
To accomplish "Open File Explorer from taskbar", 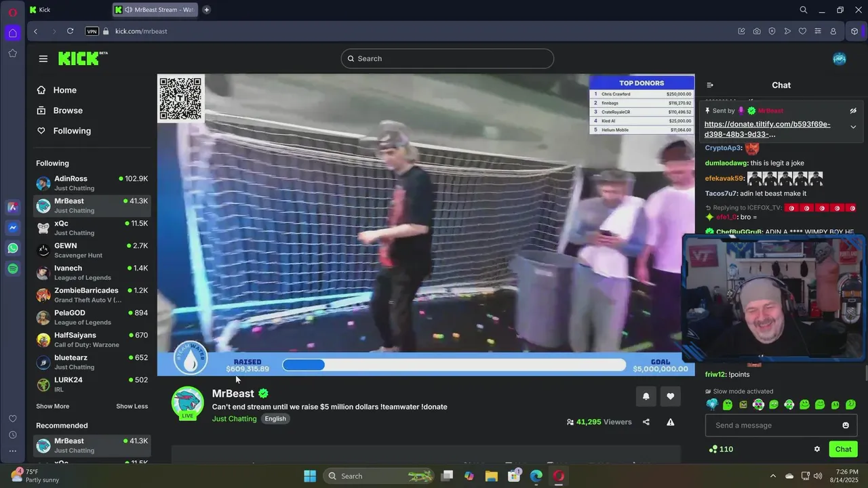I will [492, 476].
